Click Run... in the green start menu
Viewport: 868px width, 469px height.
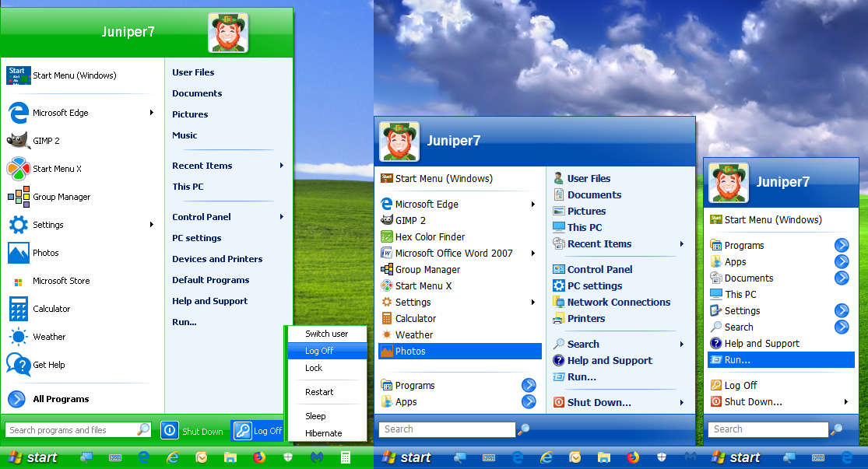click(x=184, y=322)
